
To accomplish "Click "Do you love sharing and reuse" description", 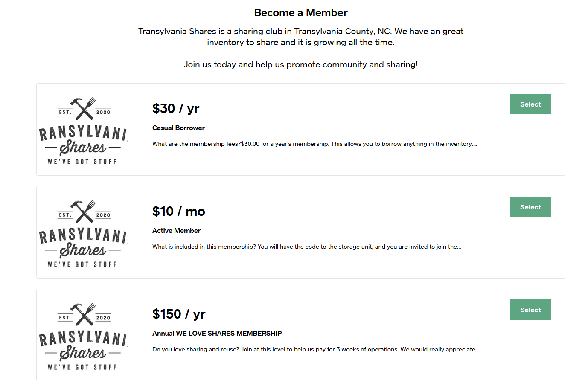I will (315, 350).
